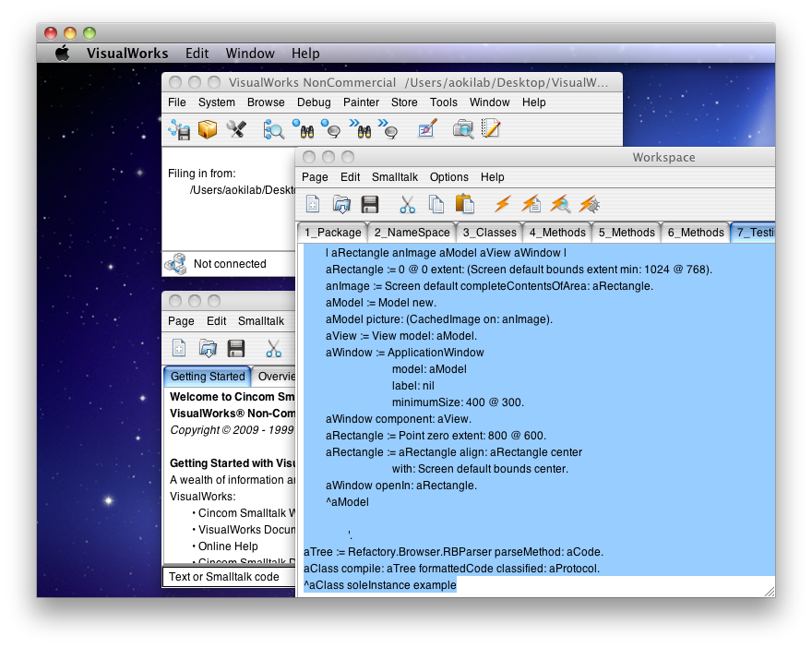Open the launcher Tools menu
Screen dimensions: 812x648
[x=444, y=102]
